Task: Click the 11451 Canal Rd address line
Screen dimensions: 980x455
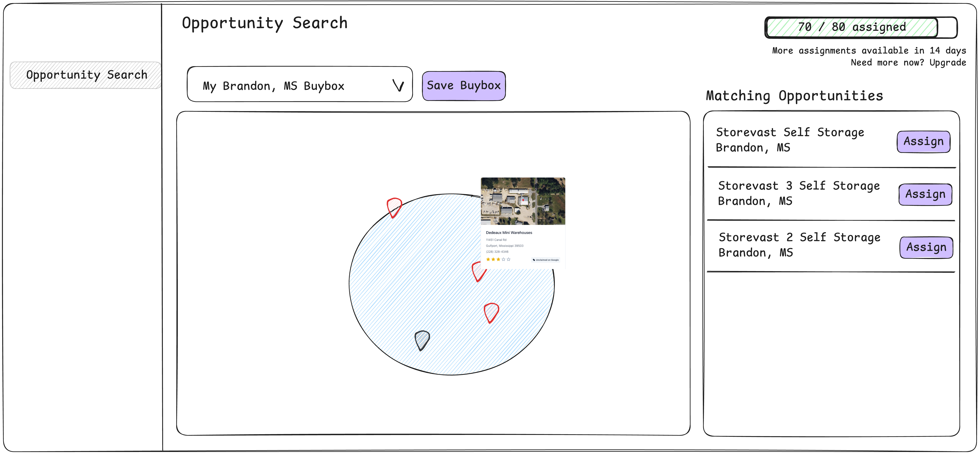Action: 496,240
